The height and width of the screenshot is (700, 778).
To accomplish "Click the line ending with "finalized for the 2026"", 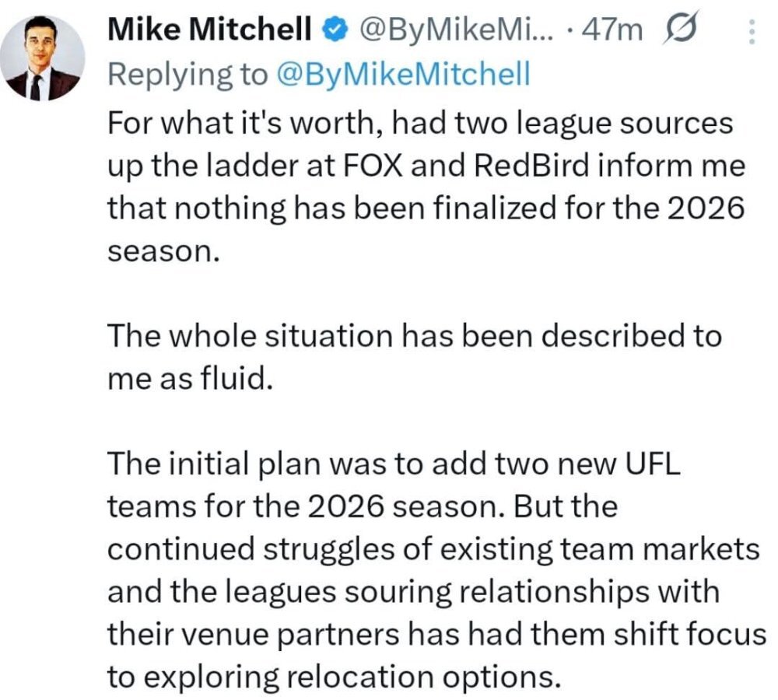I will click(426, 208).
